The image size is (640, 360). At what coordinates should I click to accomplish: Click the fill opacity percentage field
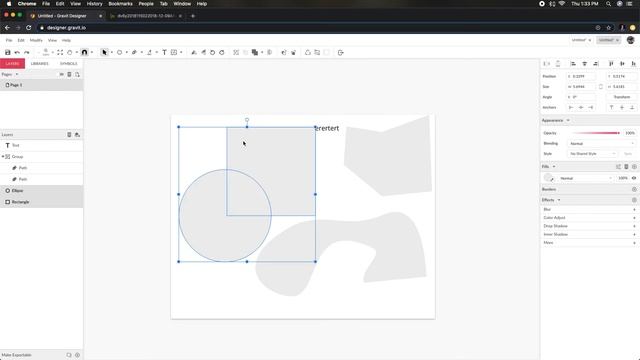[x=622, y=178]
